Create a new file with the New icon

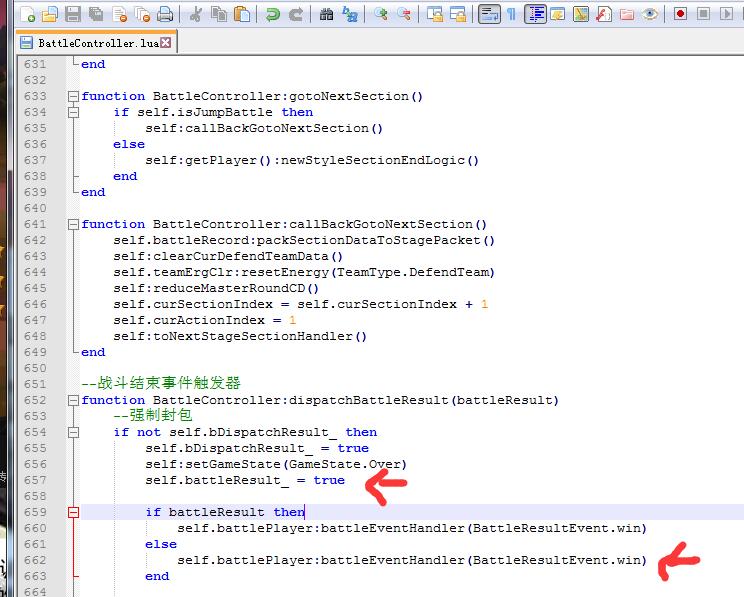click(29, 14)
